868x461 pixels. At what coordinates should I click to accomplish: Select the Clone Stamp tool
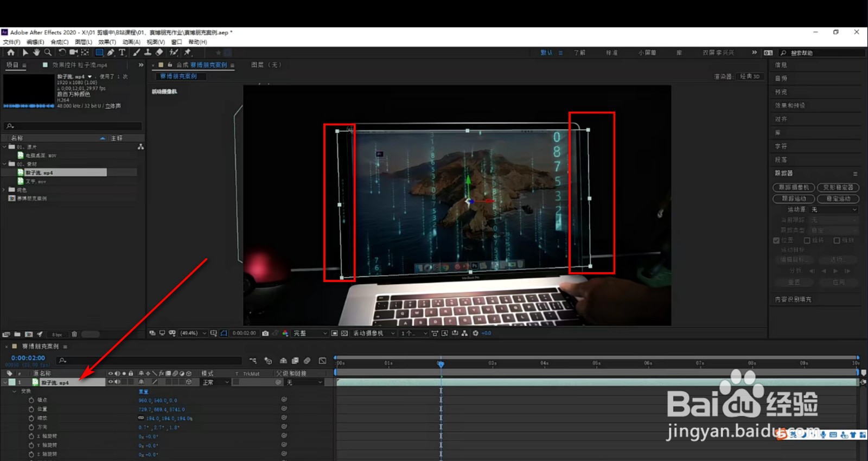(x=148, y=53)
